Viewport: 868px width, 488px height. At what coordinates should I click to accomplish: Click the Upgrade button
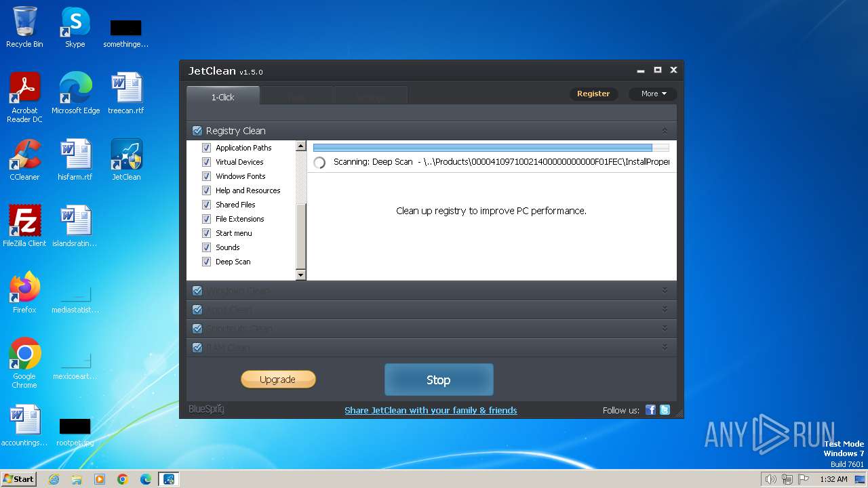point(278,380)
